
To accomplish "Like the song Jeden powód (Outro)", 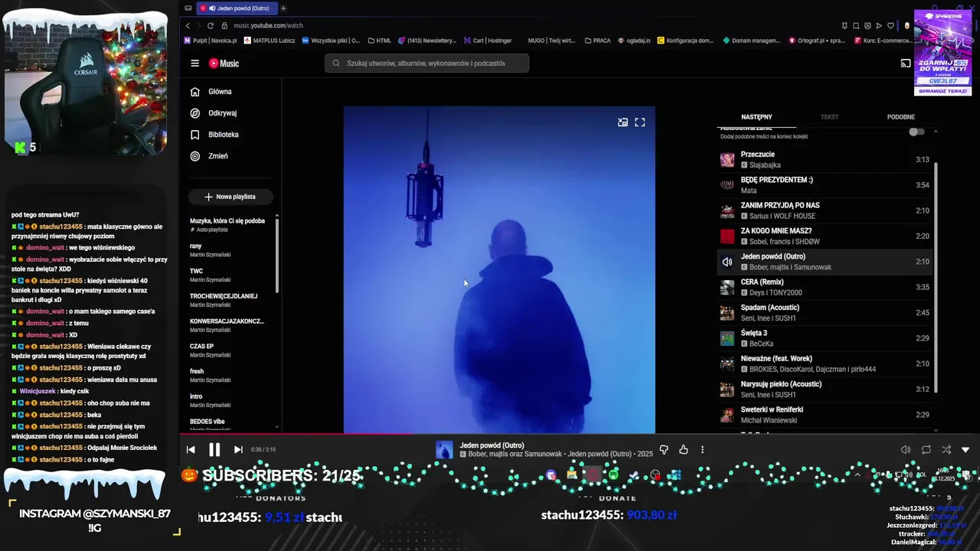I will tap(684, 450).
